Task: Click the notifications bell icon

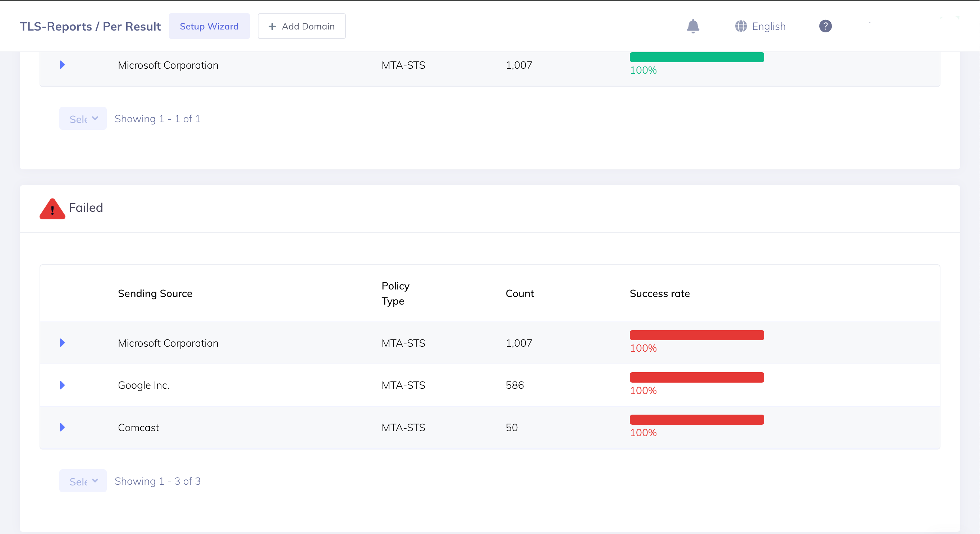Action: (x=693, y=26)
